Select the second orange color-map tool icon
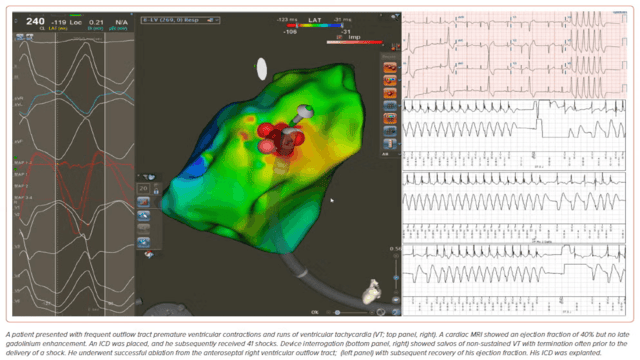640x360 pixels. [390, 80]
